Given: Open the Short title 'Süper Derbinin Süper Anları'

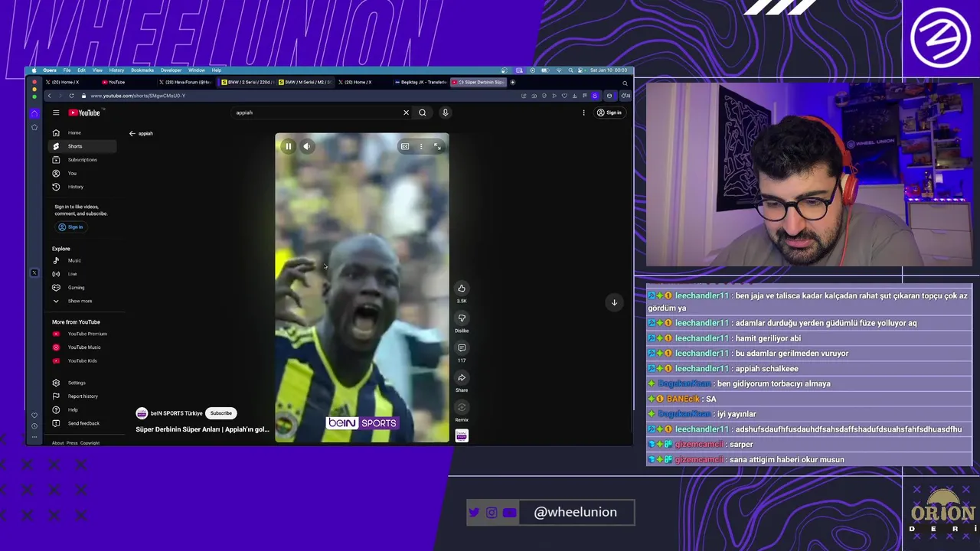Looking at the screenshot, I should click(202, 429).
